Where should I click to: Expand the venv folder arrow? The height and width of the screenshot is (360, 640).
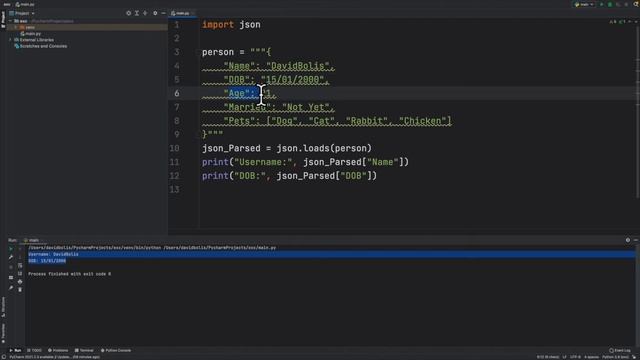[16, 27]
